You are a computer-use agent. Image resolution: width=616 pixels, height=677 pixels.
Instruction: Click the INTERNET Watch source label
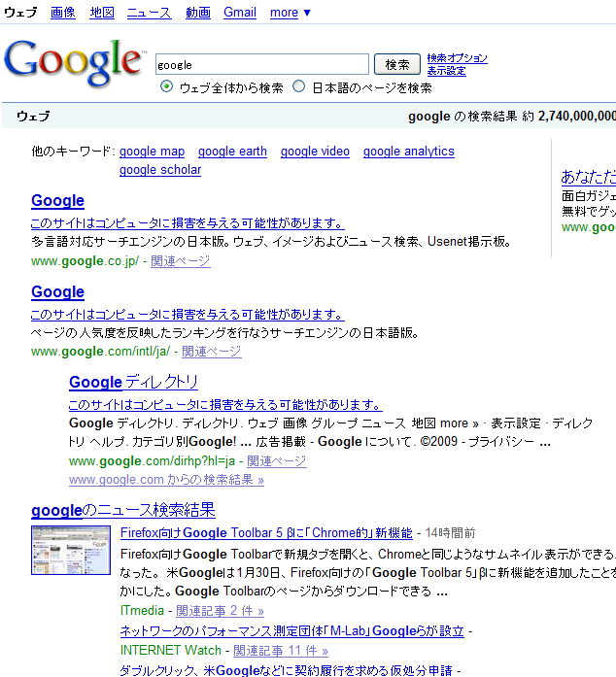click(x=171, y=651)
